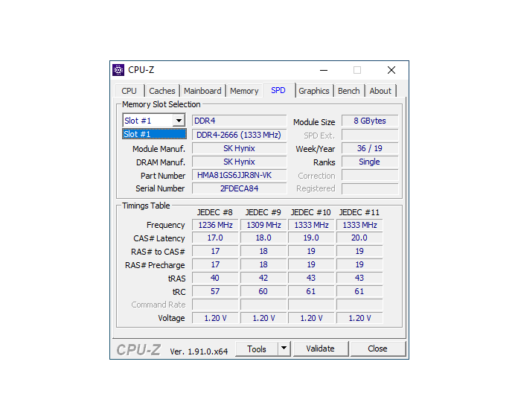
Task: Click tRC value 57
Action: 215,291
